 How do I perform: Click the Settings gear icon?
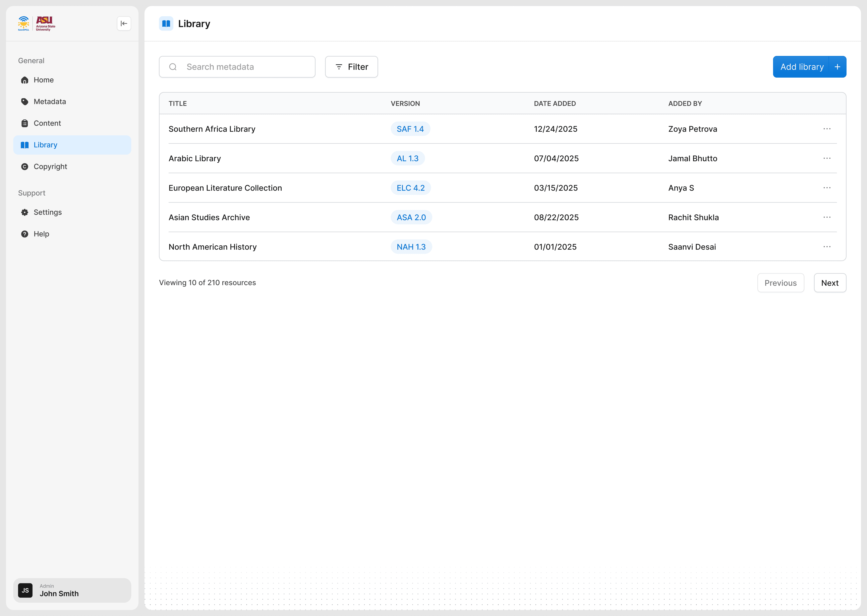click(x=25, y=212)
